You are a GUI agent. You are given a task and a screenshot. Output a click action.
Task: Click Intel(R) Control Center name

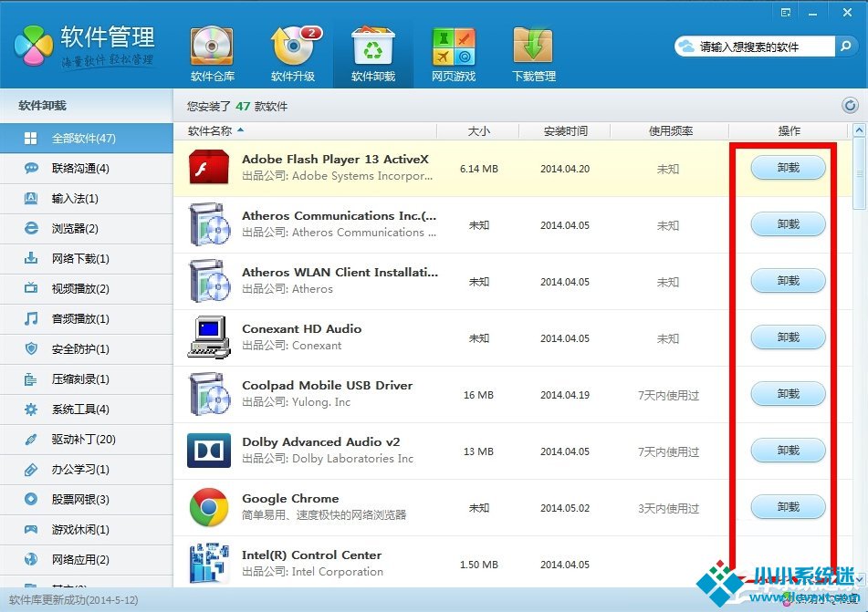pyautogui.click(x=311, y=555)
